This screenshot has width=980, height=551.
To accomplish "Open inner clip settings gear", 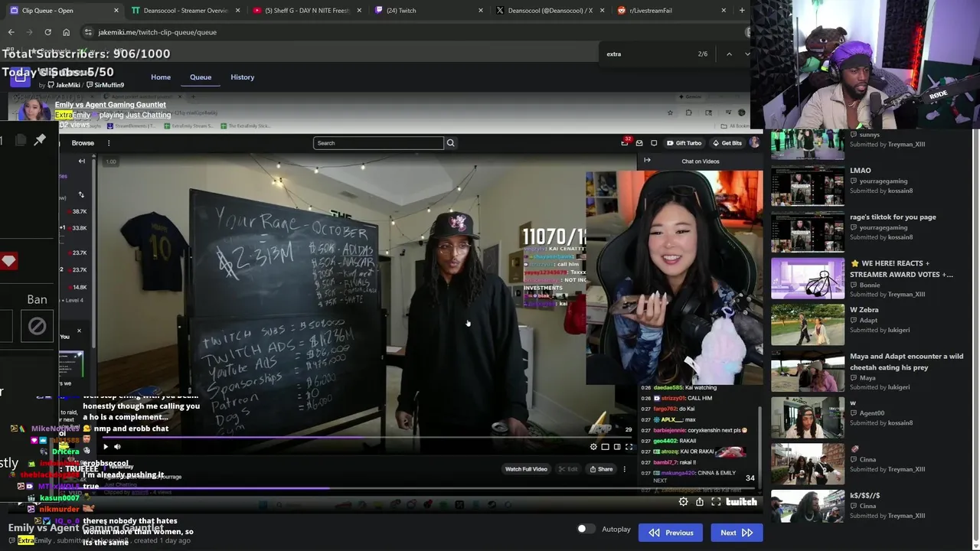I will point(593,447).
